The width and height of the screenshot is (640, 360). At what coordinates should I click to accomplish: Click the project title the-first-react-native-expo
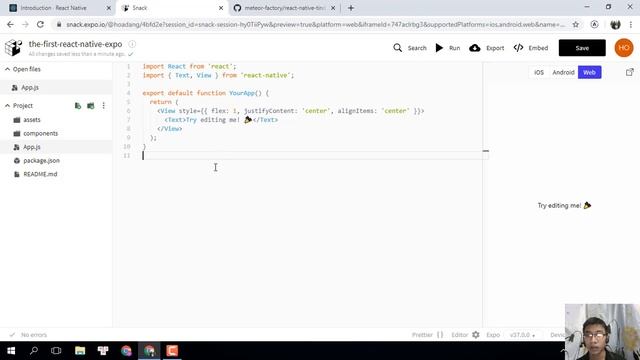[76, 44]
